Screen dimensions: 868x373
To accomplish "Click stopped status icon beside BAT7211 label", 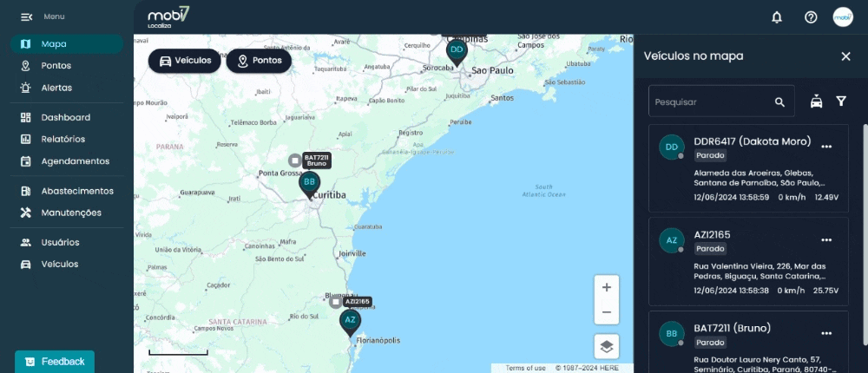I will coord(295,160).
